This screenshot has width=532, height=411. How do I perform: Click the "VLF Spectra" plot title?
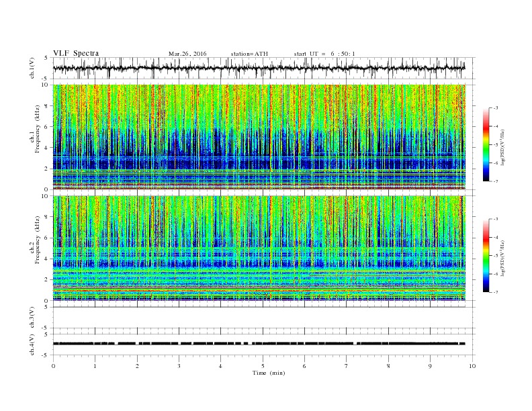tap(76, 53)
